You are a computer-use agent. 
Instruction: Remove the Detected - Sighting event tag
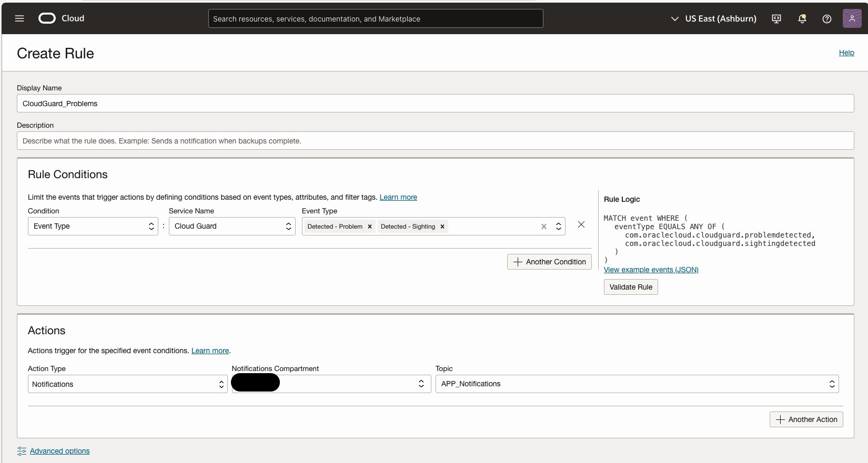[x=442, y=227]
